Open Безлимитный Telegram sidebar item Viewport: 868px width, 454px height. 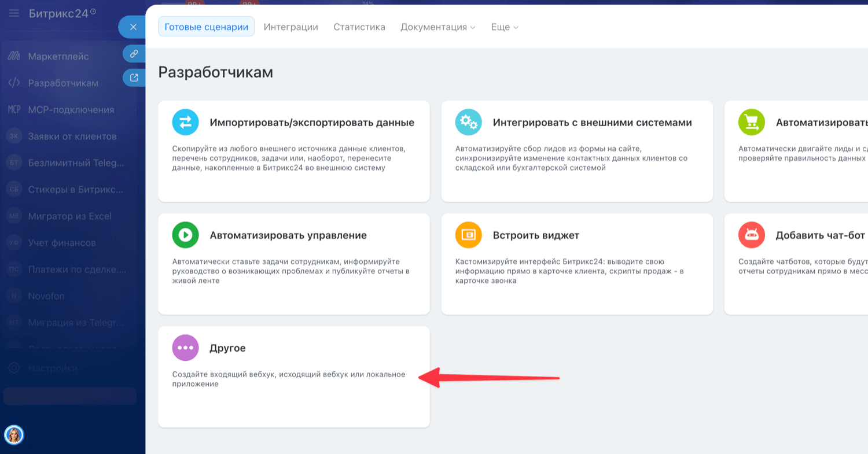(76, 163)
